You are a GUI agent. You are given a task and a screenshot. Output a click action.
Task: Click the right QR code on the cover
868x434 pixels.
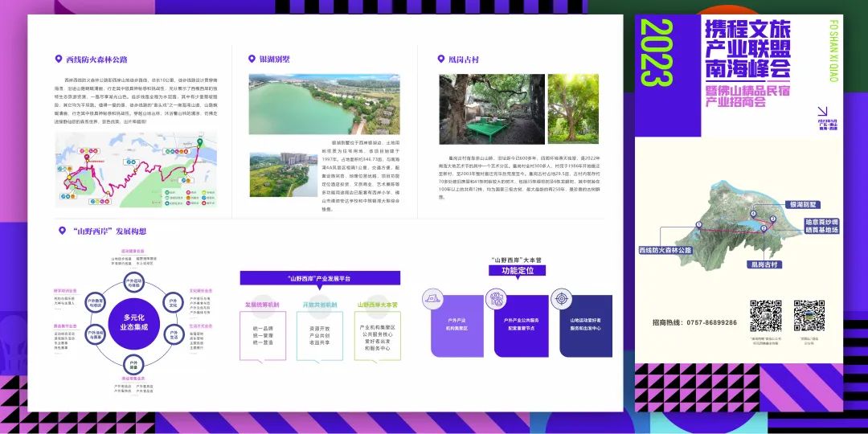click(x=809, y=316)
